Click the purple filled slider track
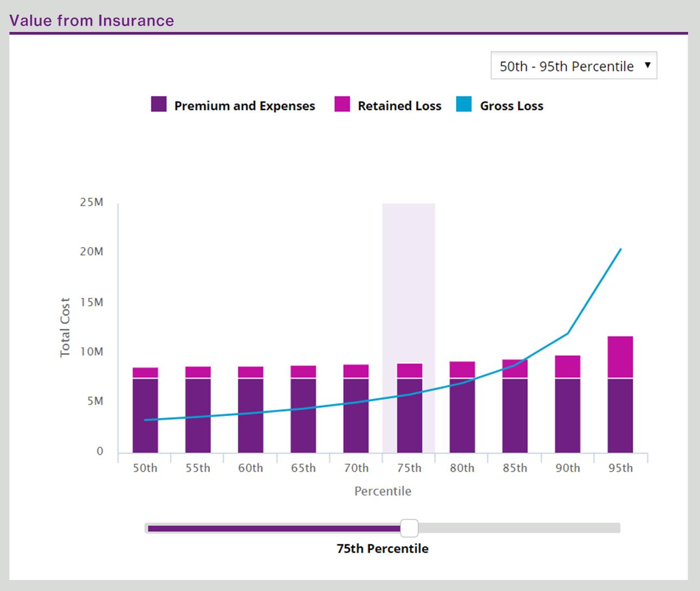700x591 pixels. (x=274, y=528)
